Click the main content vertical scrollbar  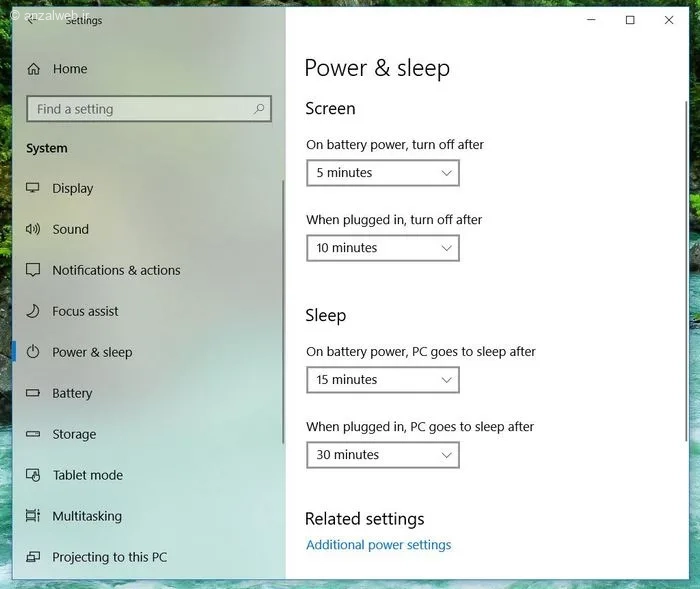686,270
